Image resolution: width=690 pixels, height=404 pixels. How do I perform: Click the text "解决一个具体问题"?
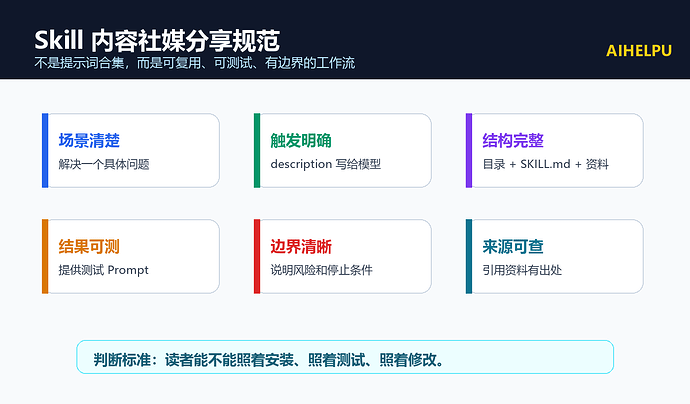tap(104, 164)
